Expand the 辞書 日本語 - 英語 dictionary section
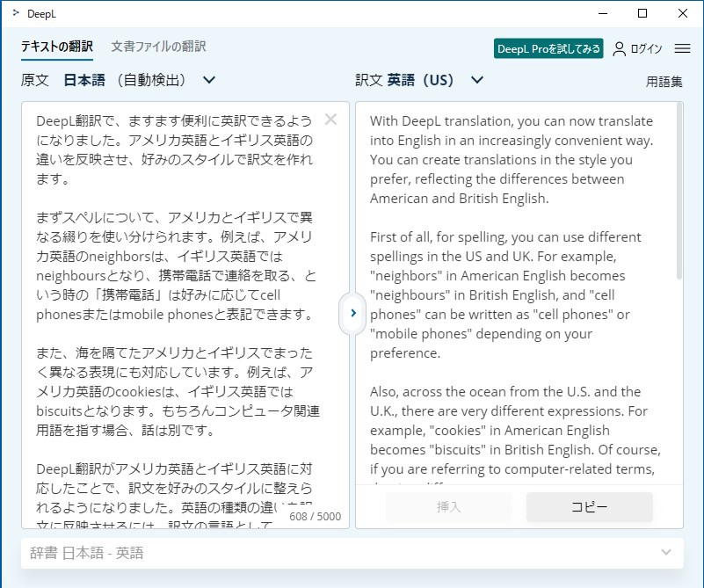Screen dimensions: 704x588 [665, 553]
